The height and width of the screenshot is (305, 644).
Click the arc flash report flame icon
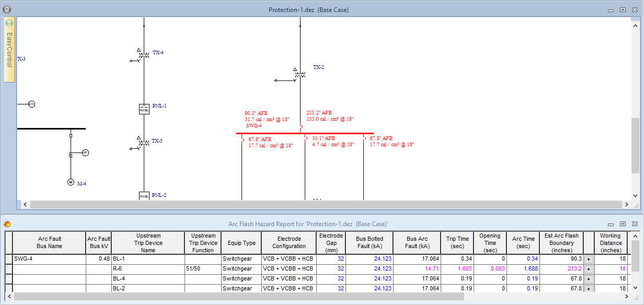7,224
